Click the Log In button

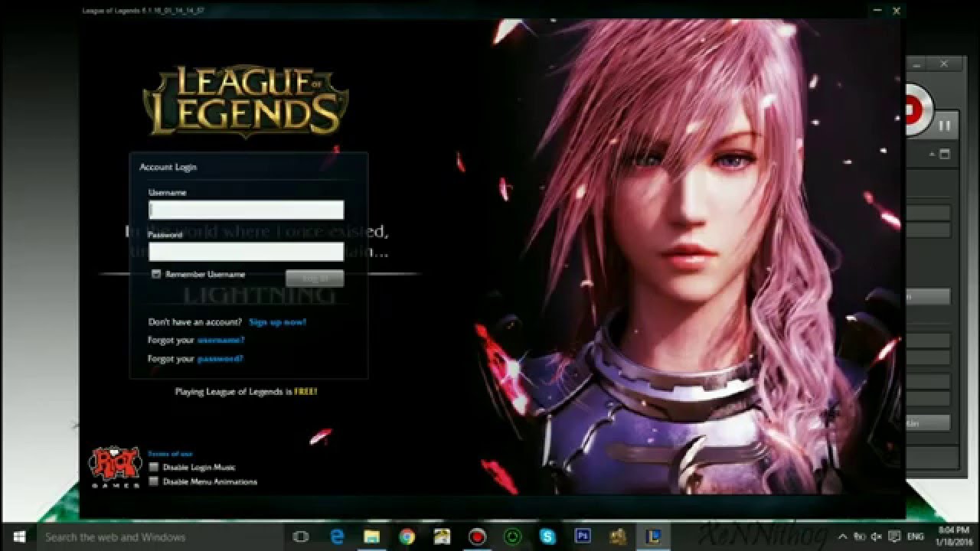[x=315, y=279]
